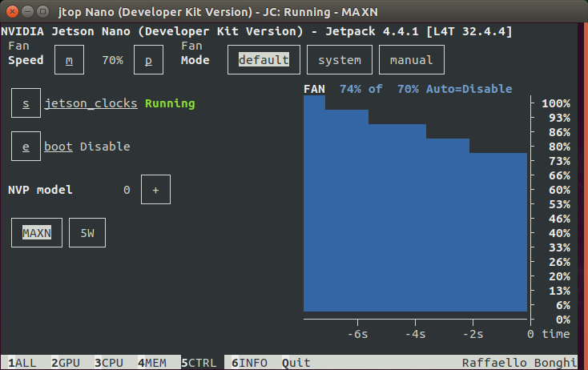Click the Auto=Disable text
The height and width of the screenshot is (370, 588).
pyautogui.click(x=469, y=89)
